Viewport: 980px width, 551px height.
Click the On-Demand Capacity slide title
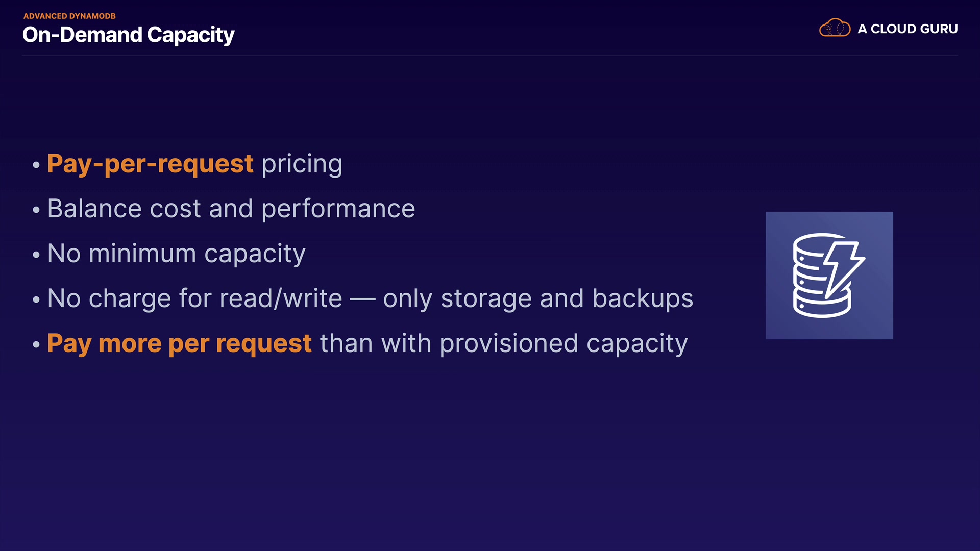coord(128,35)
